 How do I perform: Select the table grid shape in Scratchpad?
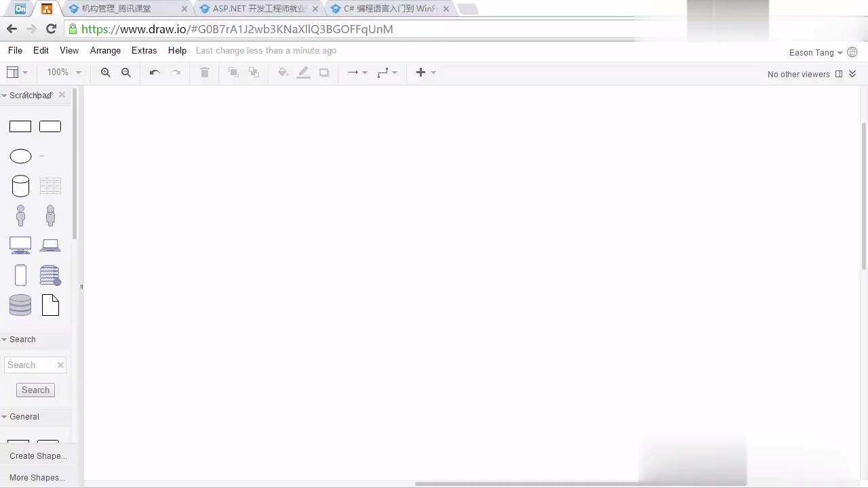tap(50, 185)
